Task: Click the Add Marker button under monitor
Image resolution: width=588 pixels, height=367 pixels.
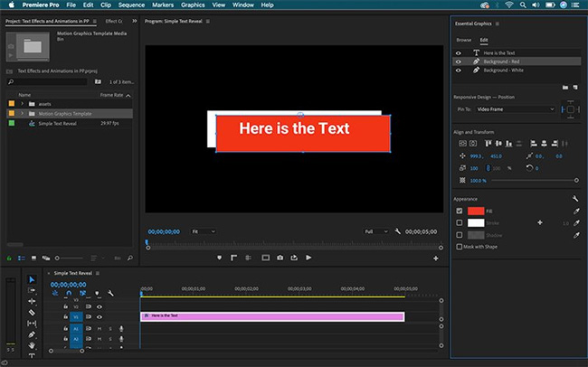Action: (x=220, y=258)
